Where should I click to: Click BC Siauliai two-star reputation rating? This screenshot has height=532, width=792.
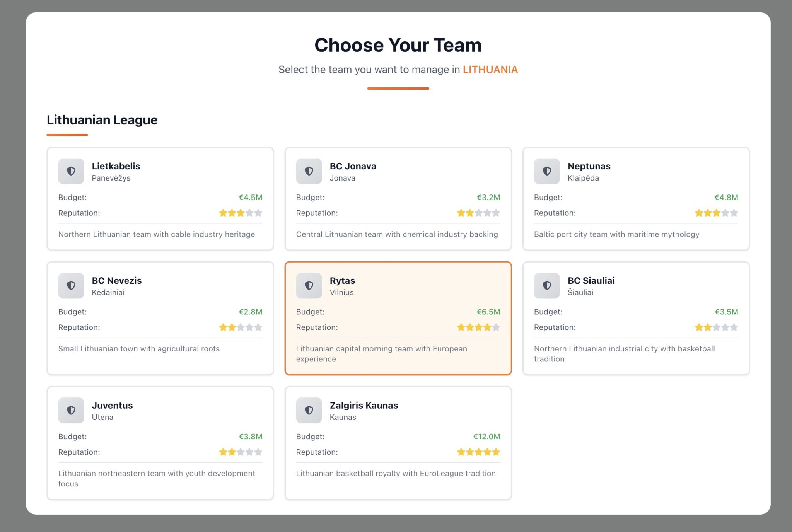716,327
